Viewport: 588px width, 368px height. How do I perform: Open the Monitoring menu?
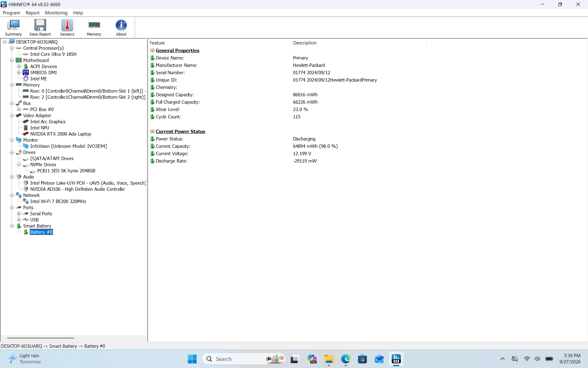coord(56,13)
